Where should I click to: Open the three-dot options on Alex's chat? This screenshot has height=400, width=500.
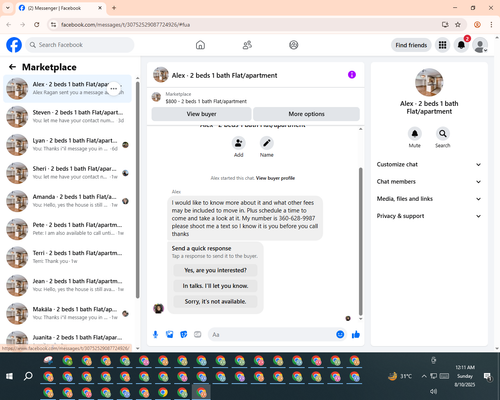click(x=114, y=89)
